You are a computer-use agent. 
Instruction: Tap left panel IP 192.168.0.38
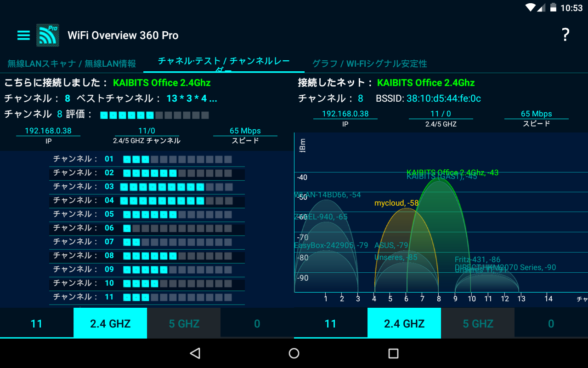click(x=48, y=131)
